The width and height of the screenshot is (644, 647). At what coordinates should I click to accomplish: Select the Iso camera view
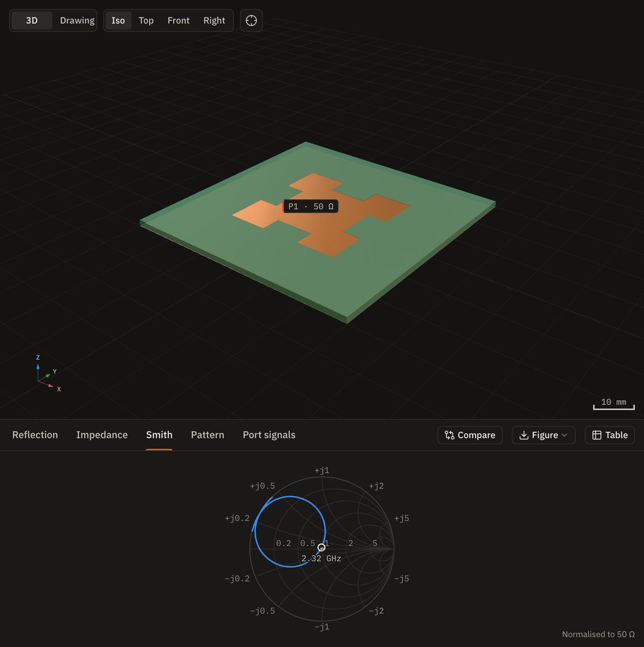coord(118,20)
